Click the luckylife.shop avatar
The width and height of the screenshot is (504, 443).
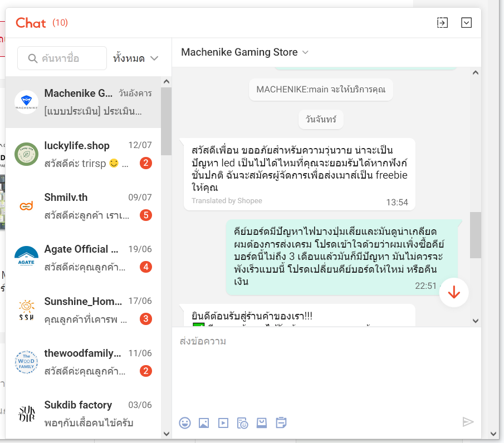[26, 154]
